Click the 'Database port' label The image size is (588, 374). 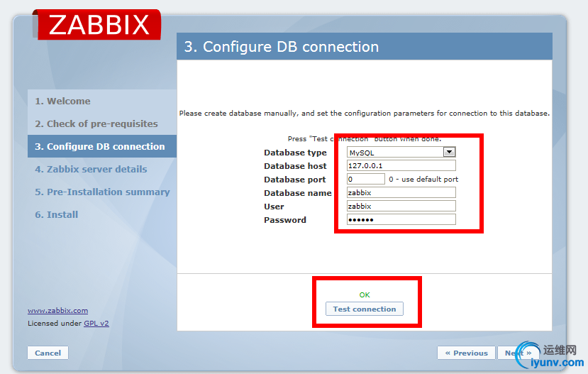[x=295, y=180]
